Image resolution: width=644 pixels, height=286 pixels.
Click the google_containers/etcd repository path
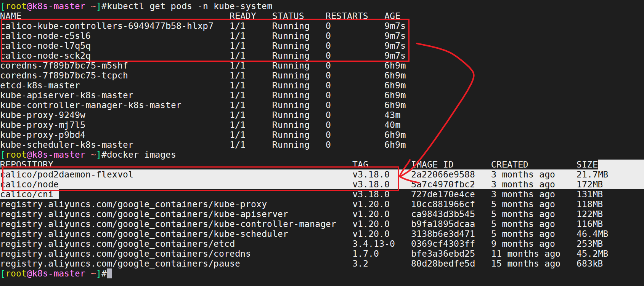pyautogui.click(x=117, y=244)
